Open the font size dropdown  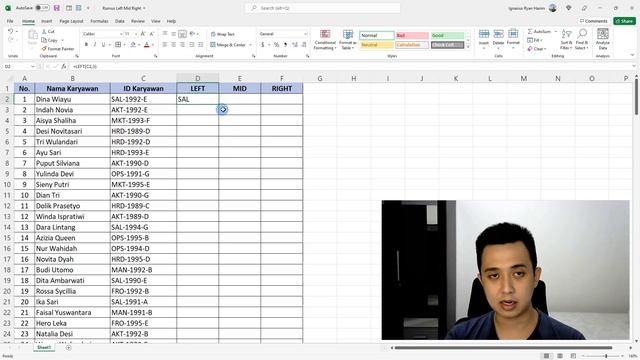click(x=136, y=34)
